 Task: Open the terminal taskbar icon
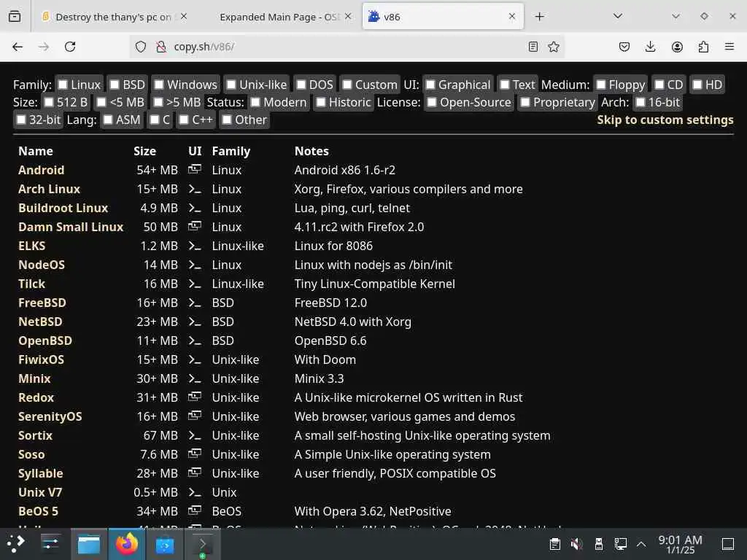202,544
